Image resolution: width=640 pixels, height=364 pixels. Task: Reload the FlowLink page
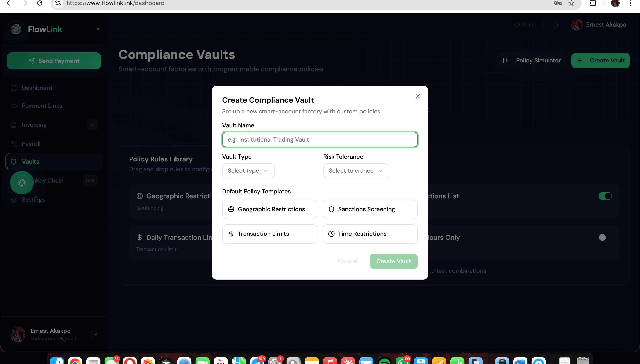click(40, 3)
